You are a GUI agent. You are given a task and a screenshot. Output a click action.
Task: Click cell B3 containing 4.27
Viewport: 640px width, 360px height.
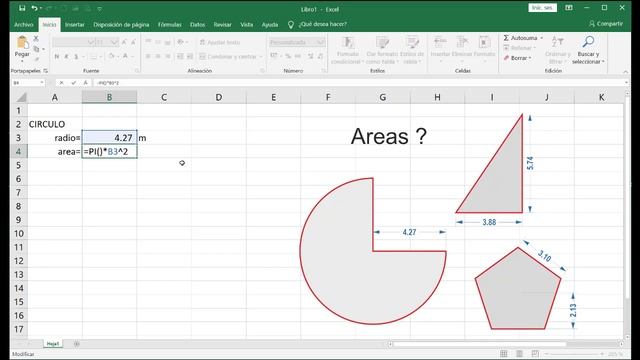click(x=109, y=138)
